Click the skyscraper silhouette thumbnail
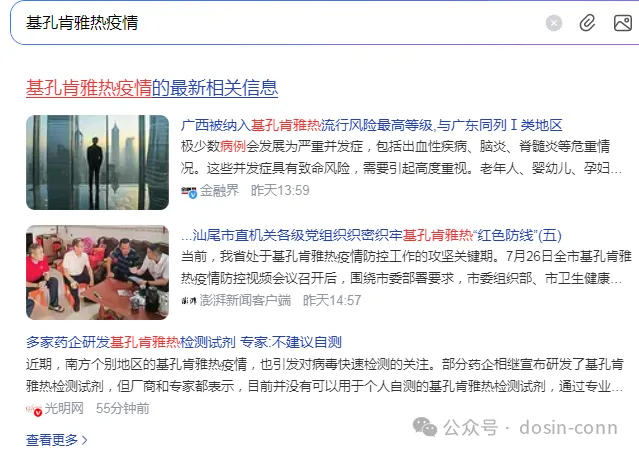 click(x=97, y=162)
